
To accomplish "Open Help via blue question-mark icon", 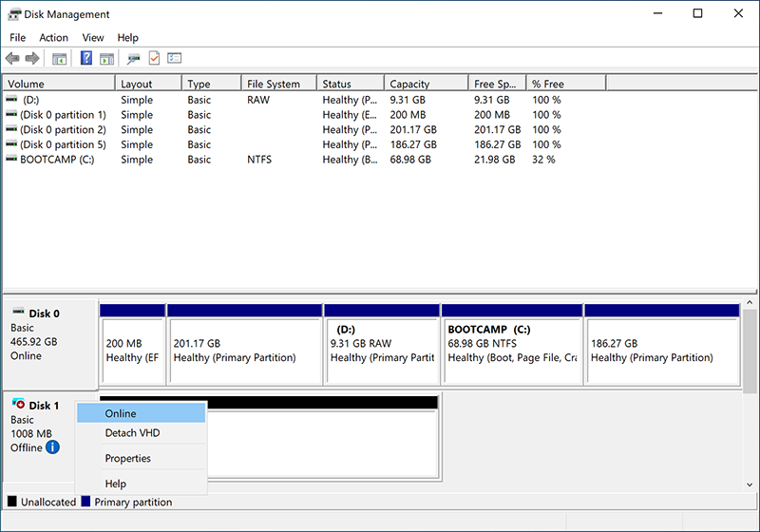I will click(86, 59).
